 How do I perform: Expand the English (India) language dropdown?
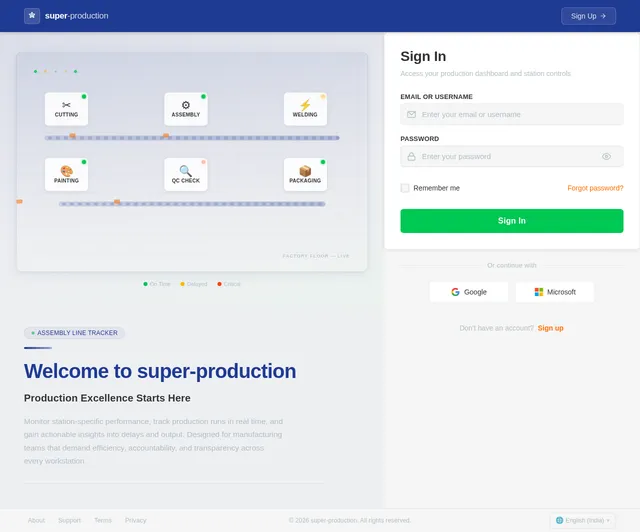[583, 520]
